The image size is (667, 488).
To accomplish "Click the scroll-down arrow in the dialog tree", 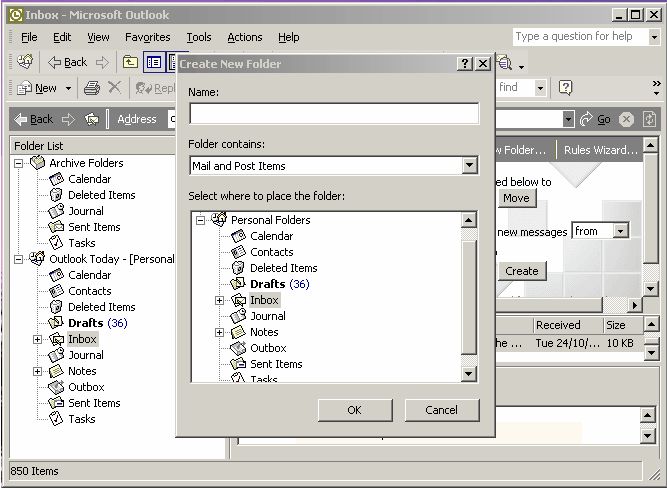I will [468, 374].
